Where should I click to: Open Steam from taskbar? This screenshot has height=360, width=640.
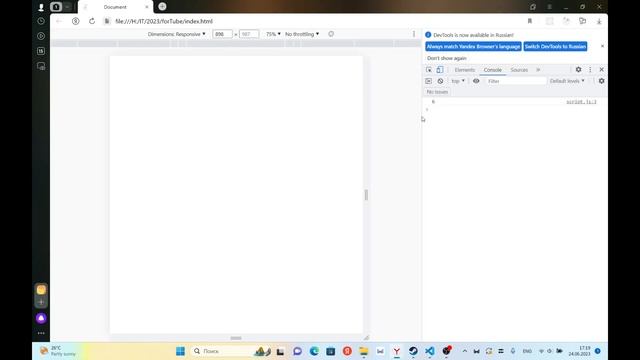click(x=413, y=351)
